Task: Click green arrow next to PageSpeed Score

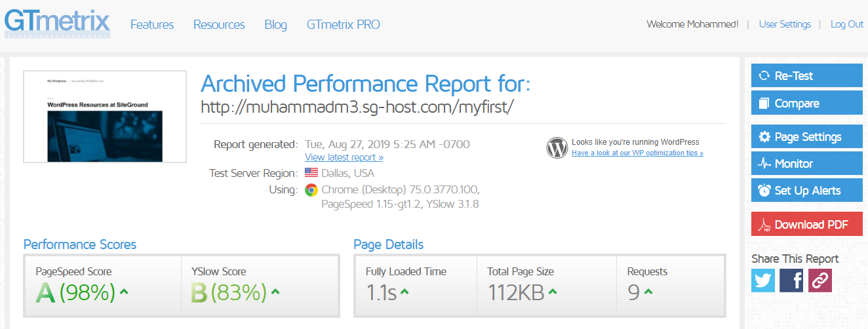Action: [x=124, y=292]
